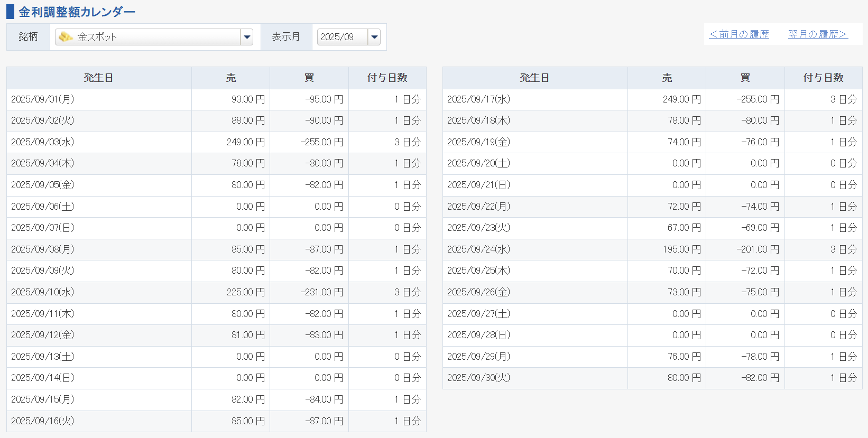
Task: Select the 2025/09/03(水) row date
Action: click(x=43, y=142)
